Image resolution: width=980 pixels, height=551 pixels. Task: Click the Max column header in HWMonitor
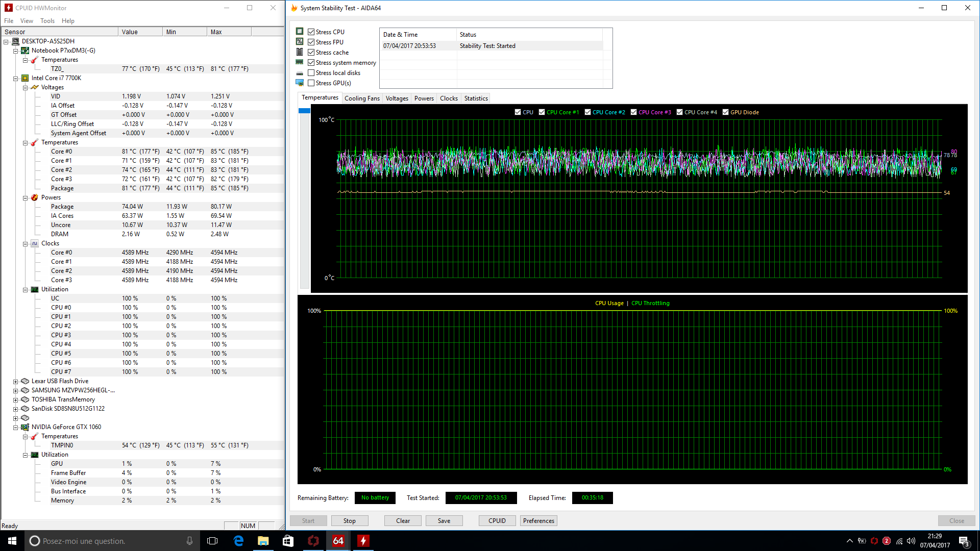pyautogui.click(x=229, y=32)
